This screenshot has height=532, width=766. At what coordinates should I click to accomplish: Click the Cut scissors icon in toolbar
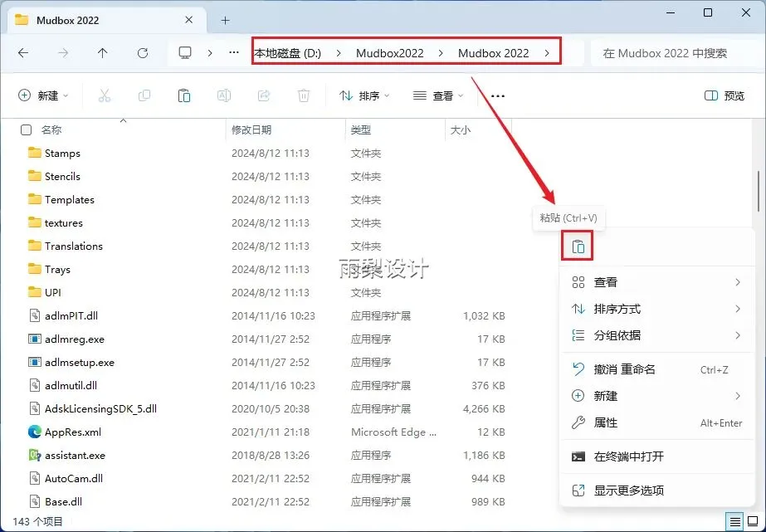click(104, 95)
